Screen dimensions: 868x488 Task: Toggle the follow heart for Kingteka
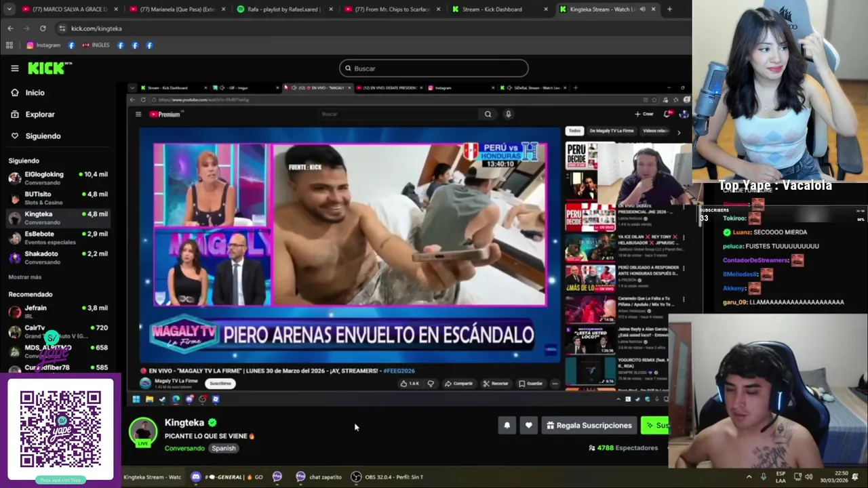coord(528,426)
